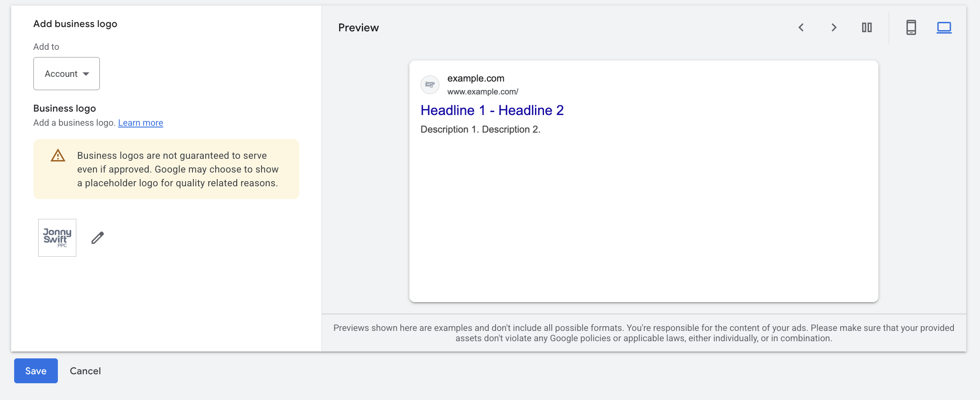980x400 pixels.
Task: Save the business logo
Action: tap(36, 370)
